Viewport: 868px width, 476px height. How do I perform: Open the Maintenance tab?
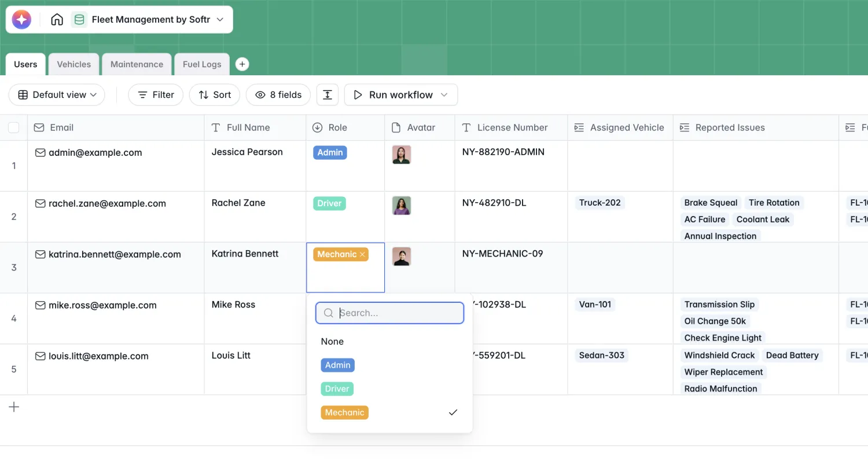click(137, 64)
